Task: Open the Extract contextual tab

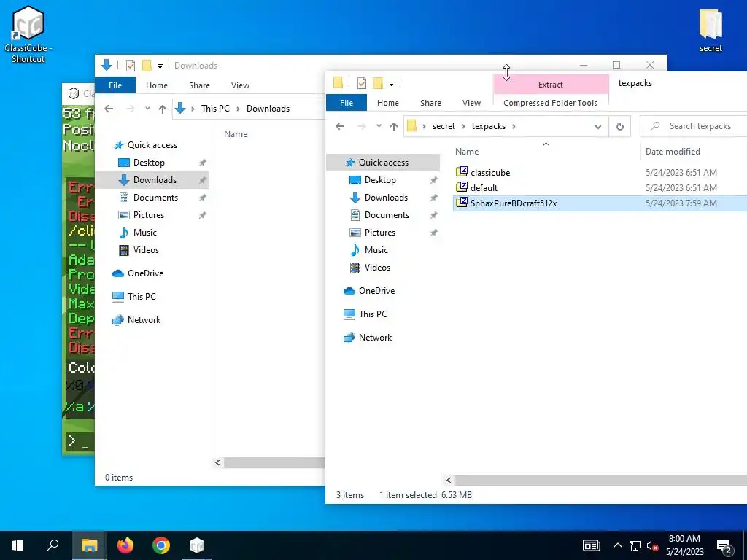Action: (x=551, y=85)
